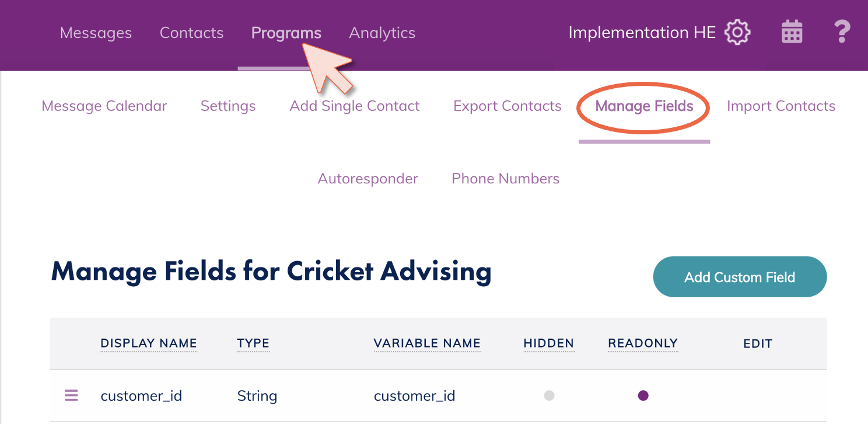Viewport: 868px width, 424px height.
Task: Select the Manage Fields tab
Action: click(644, 106)
